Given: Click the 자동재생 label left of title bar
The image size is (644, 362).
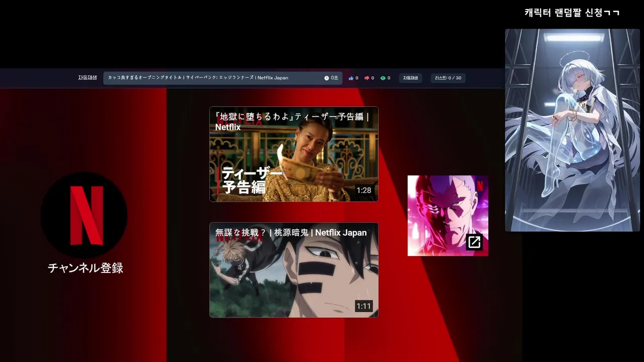Looking at the screenshot, I should [87, 78].
